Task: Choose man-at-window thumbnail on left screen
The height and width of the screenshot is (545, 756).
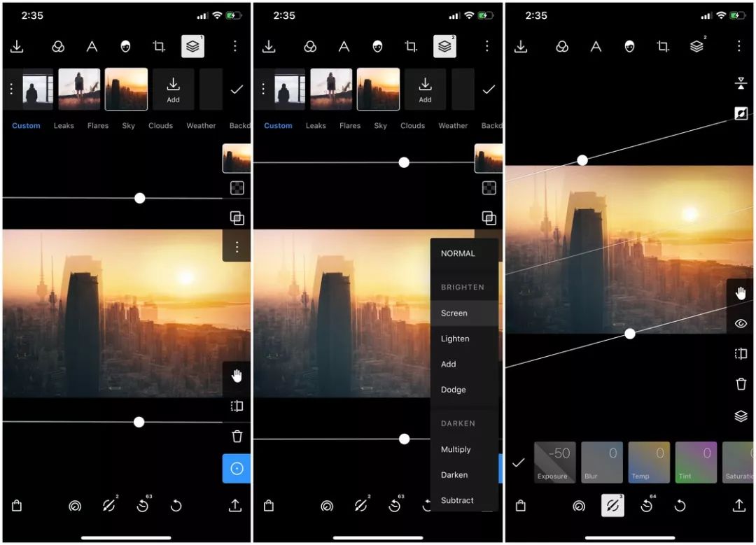Action: coord(38,89)
